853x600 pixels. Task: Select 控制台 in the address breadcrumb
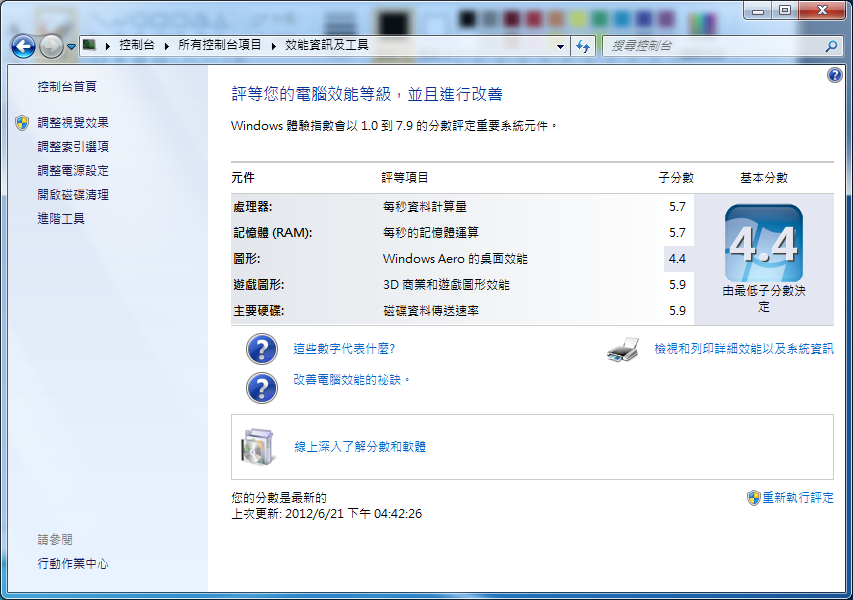click(137, 45)
